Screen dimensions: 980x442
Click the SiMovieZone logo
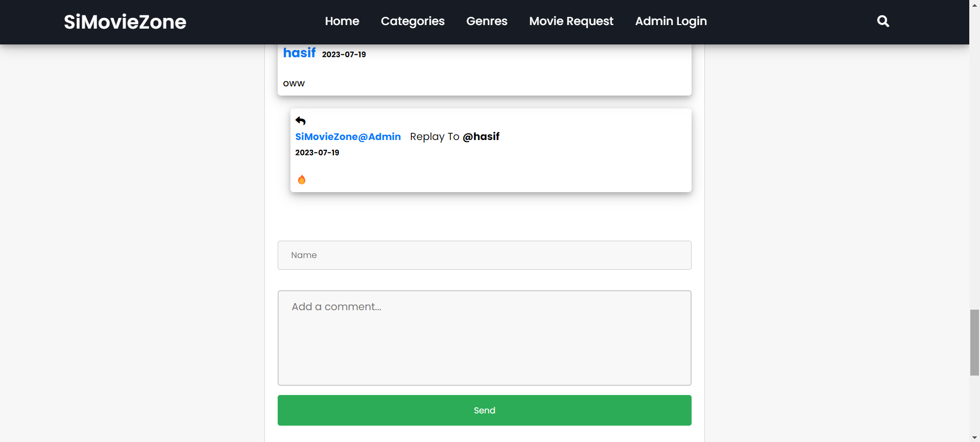click(x=125, y=21)
